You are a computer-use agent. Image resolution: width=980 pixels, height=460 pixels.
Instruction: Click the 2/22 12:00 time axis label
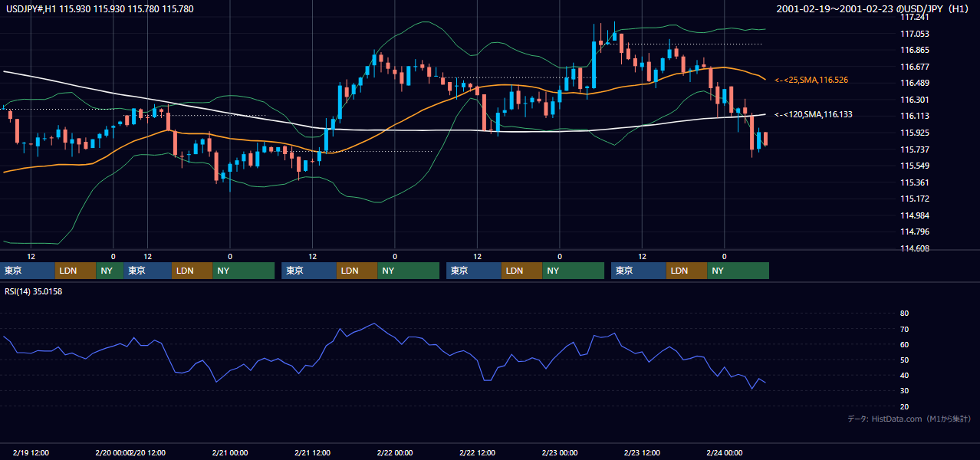pos(477,453)
